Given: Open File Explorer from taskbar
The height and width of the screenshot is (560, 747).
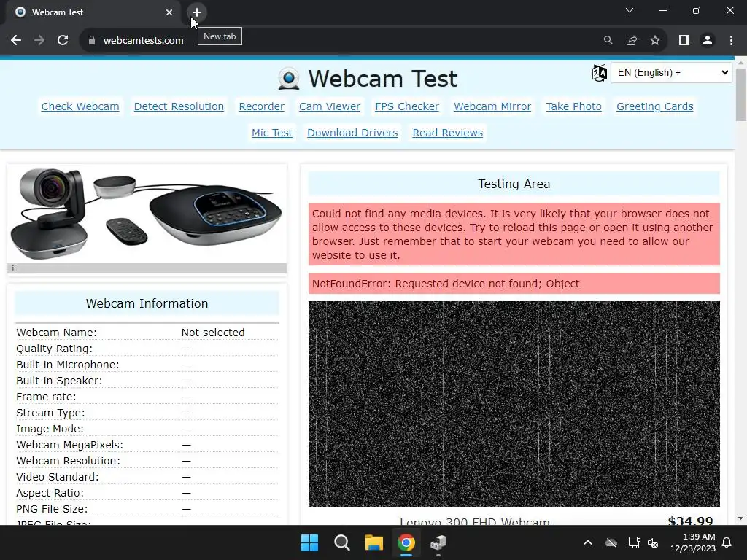Looking at the screenshot, I should pyautogui.click(x=374, y=542).
